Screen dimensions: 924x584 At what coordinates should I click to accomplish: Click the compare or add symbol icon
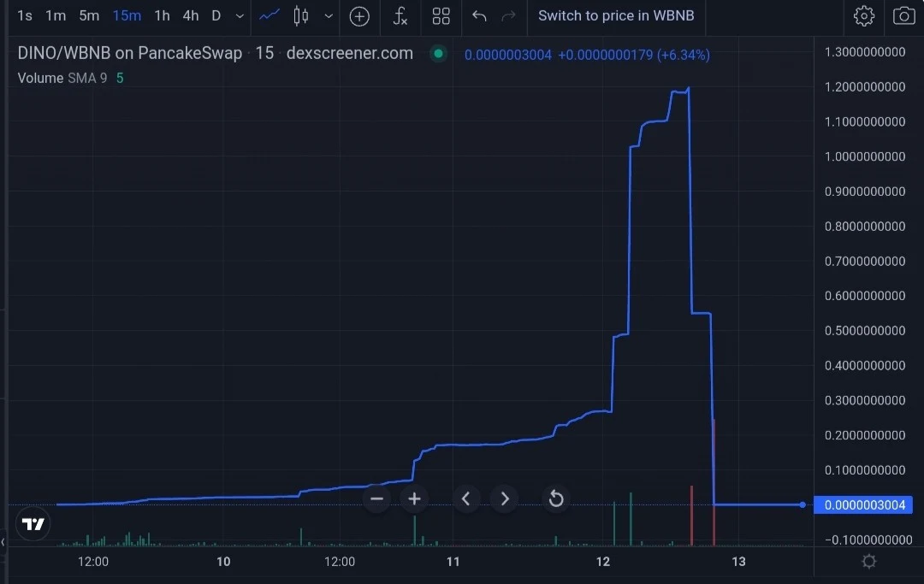click(359, 16)
